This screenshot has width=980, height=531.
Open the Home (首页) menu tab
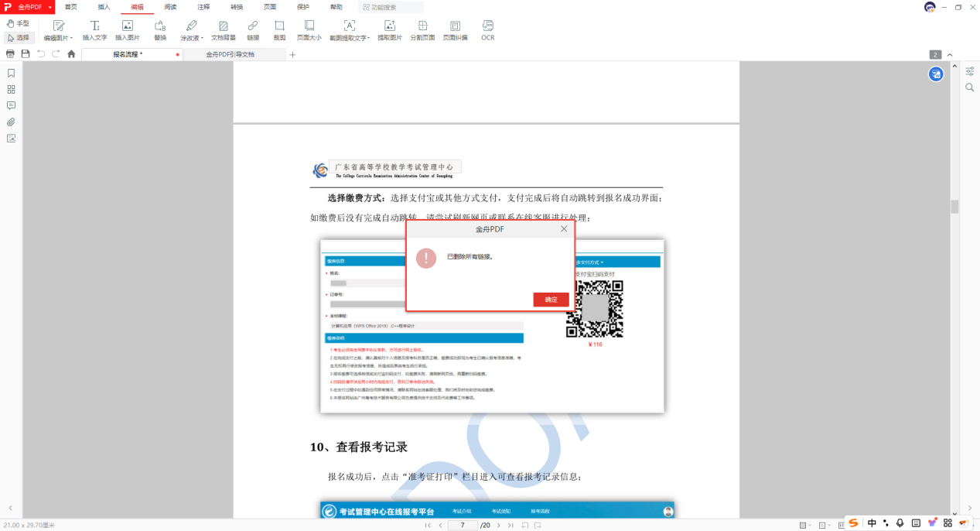[70, 7]
